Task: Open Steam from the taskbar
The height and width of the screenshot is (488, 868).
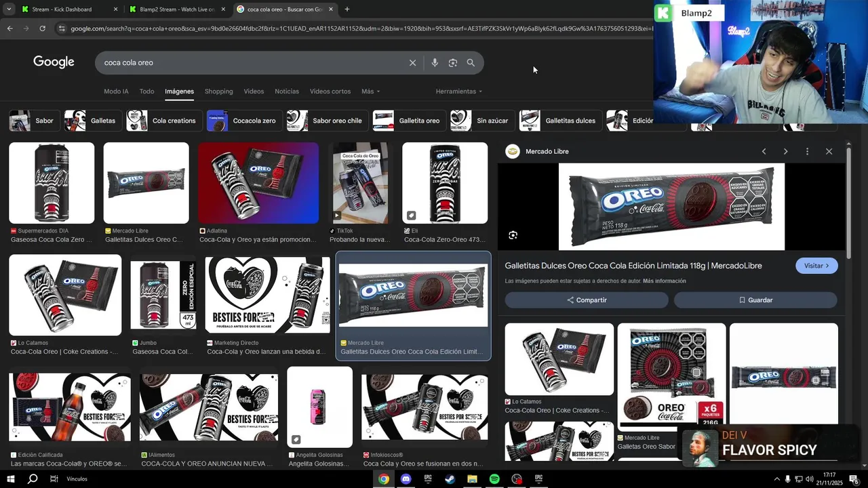Action: [x=450, y=479]
